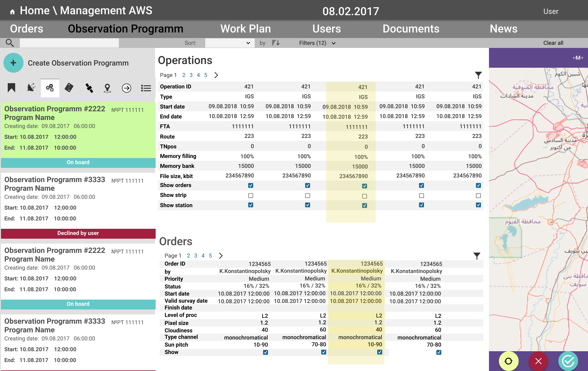Screen dimensions: 588x371
Task: Click the Operations section heading
Action: [x=185, y=60]
